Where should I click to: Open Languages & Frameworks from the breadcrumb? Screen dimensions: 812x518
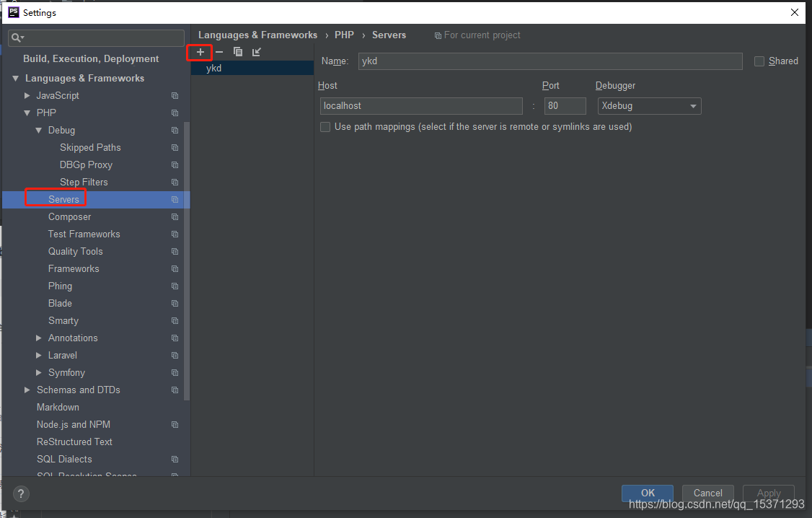pyautogui.click(x=257, y=35)
